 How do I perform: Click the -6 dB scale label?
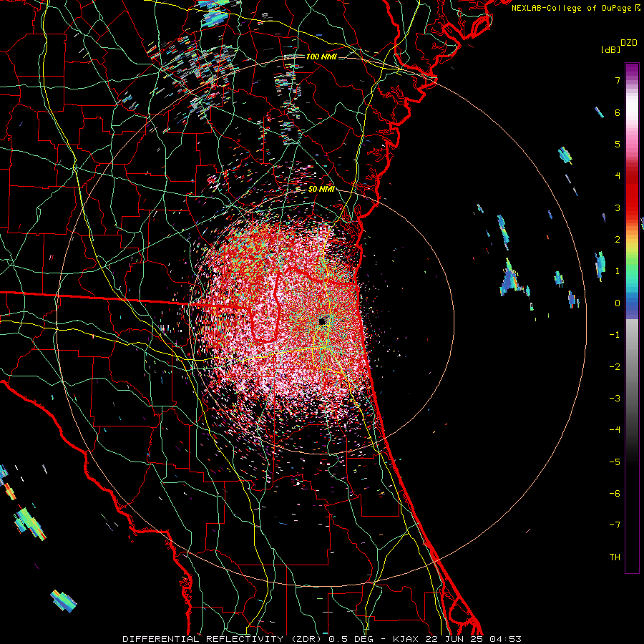click(x=615, y=494)
